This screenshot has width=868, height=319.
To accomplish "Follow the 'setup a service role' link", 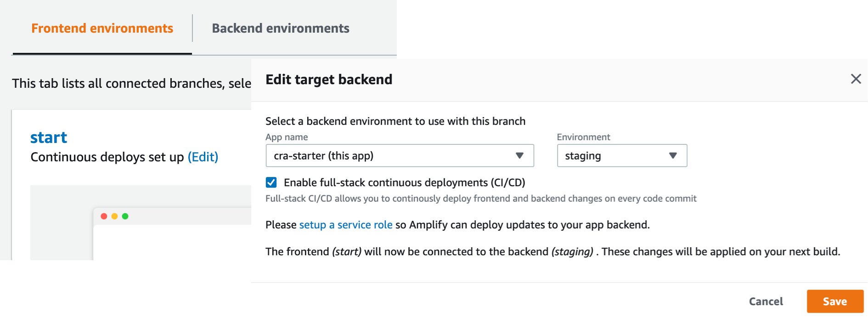I will (346, 225).
